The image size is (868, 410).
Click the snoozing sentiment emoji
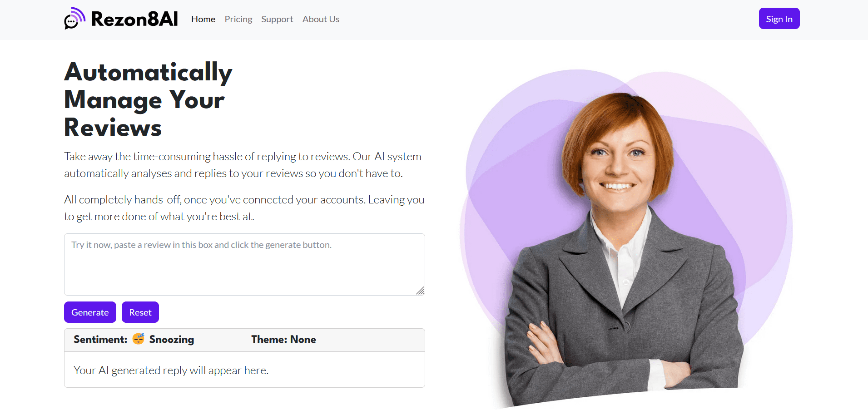click(x=139, y=339)
